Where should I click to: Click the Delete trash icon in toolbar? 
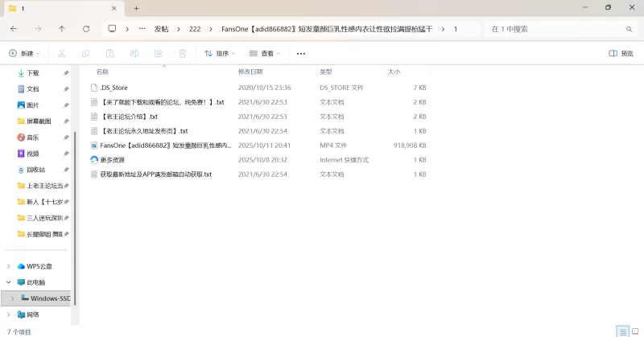tap(183, 53)
